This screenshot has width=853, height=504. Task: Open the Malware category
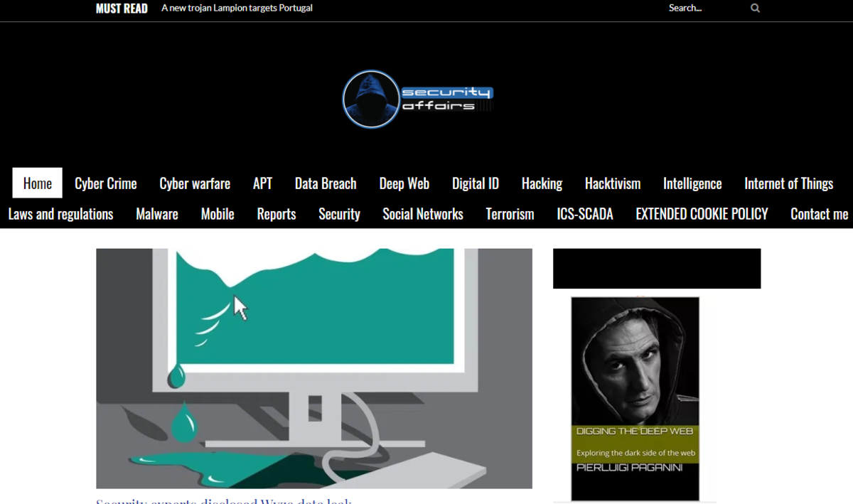(x=157, y=214)
